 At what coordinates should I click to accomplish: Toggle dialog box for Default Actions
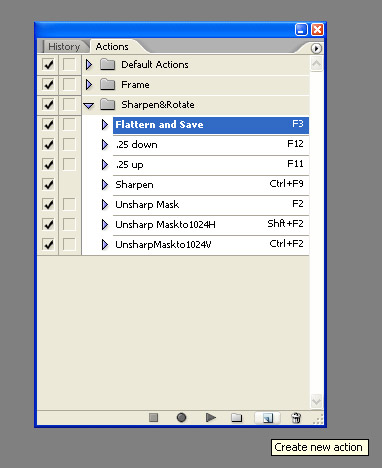69,64
